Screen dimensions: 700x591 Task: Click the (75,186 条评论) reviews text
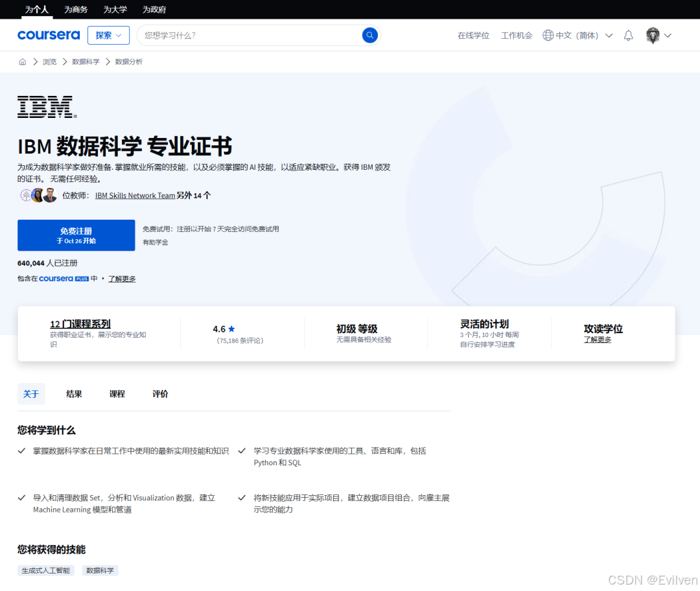240,341
